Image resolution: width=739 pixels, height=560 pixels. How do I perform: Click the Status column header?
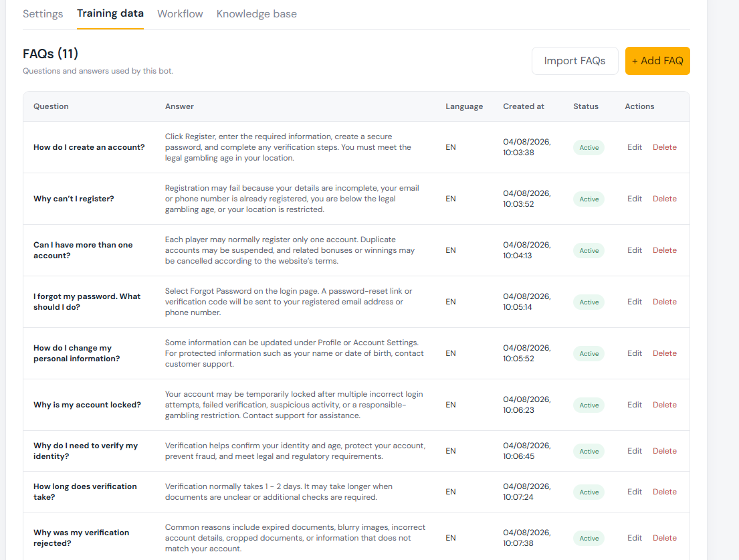[x=585, y=106]
